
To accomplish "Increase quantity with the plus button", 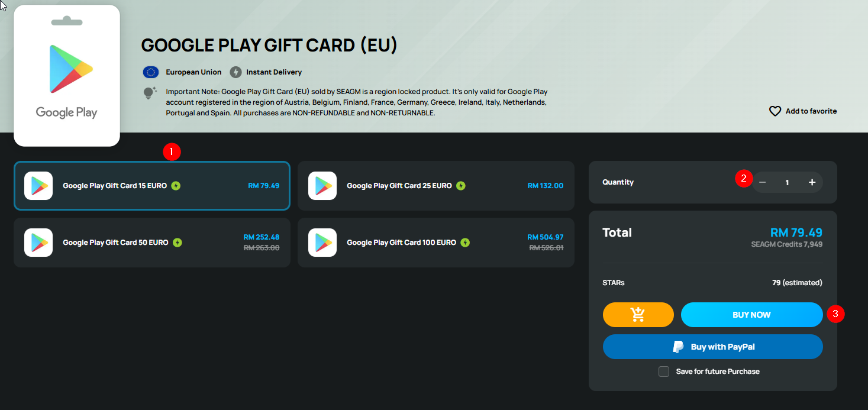I will (x=812, y=182).
